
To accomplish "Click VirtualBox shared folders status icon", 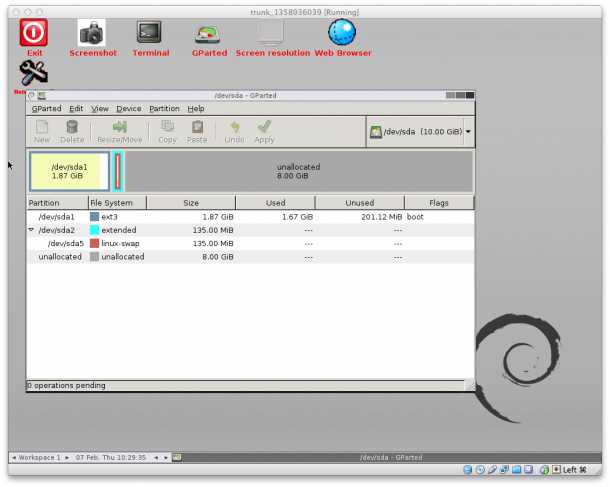I will [516, 469].
